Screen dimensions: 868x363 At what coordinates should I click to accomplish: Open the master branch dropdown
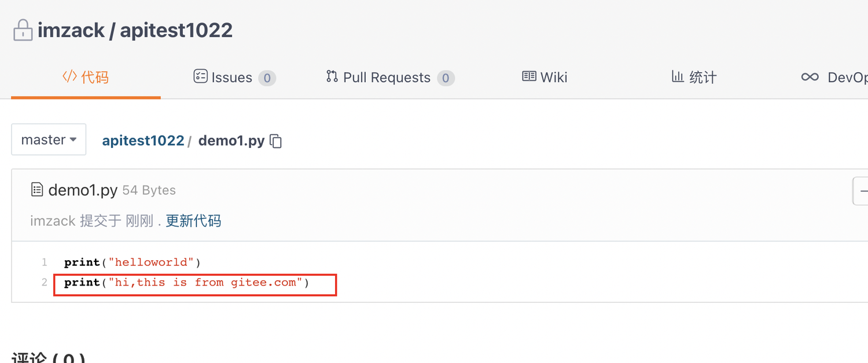(49, 139)
